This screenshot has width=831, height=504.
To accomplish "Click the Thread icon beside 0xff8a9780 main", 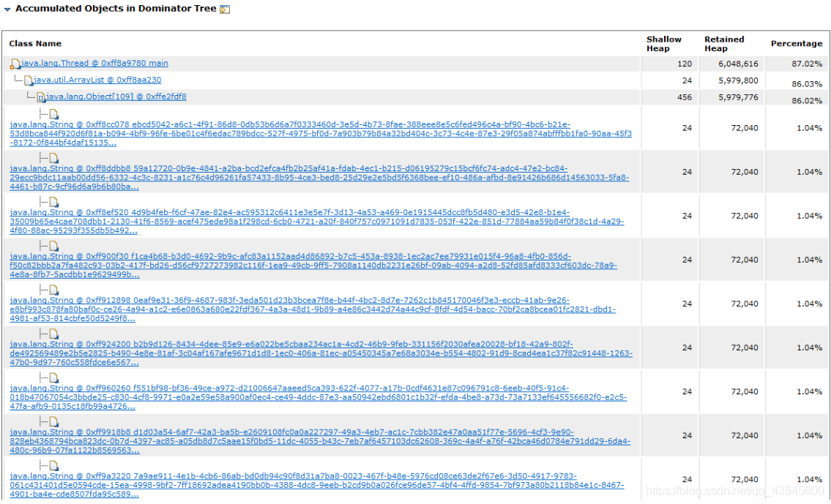I will [x=15, y=64].
